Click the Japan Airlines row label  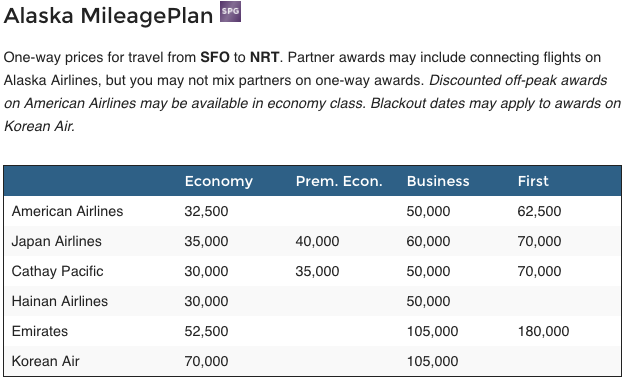point(57,241)
